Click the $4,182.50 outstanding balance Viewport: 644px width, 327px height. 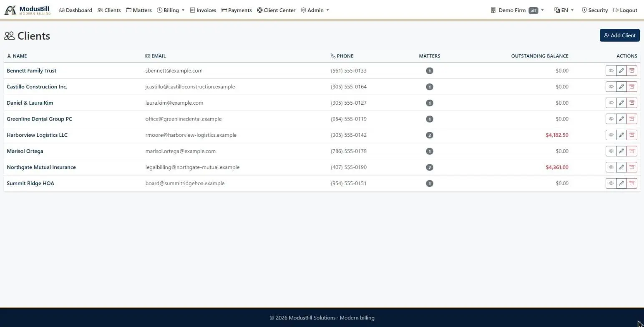click(x=557, y=135)
